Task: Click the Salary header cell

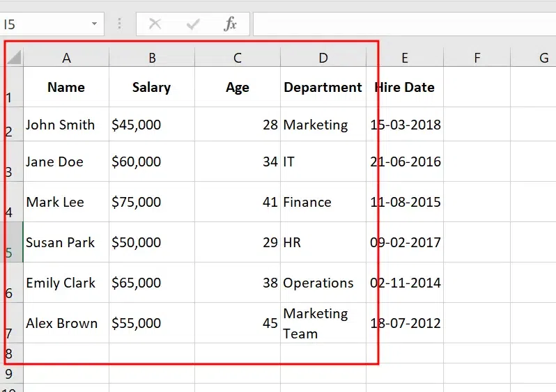Action: [x=152, y=87]
